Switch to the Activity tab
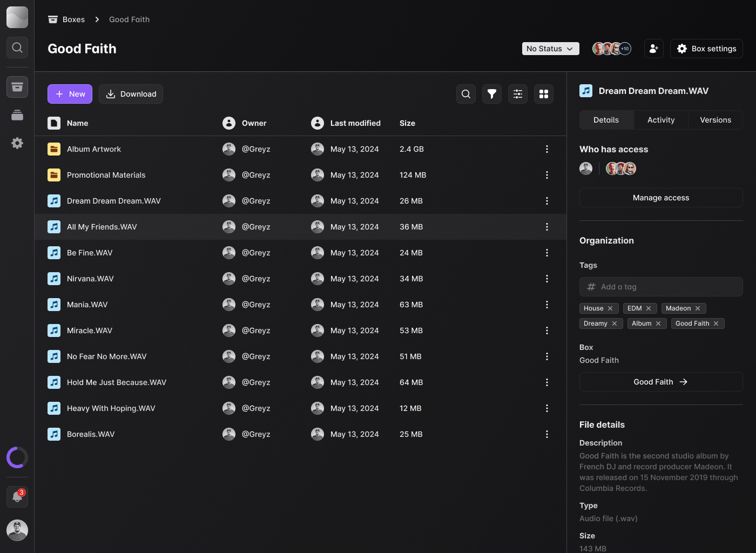The image size is (756, 553). (661, 120)
